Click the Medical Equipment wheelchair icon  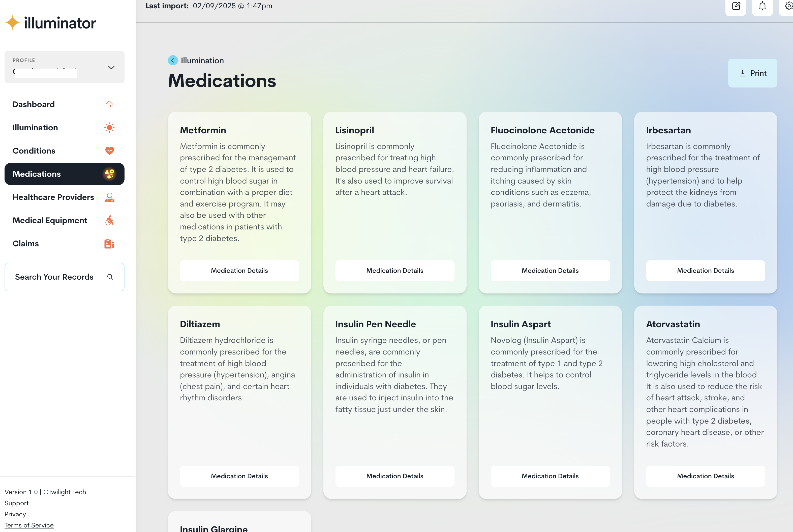[x=109, y=221]
